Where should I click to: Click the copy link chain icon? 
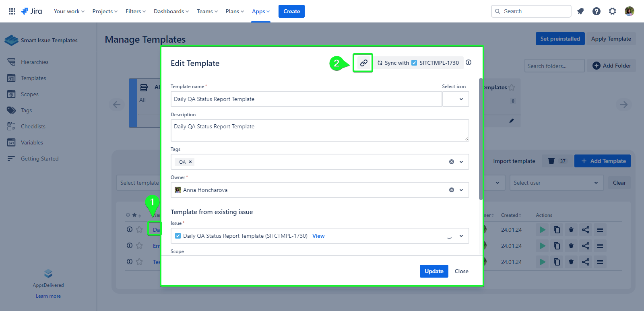[x=363, y=63]
